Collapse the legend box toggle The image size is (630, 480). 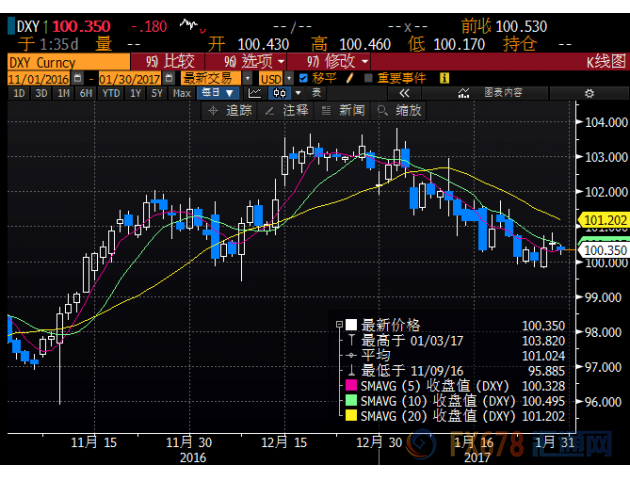[341, 325]
